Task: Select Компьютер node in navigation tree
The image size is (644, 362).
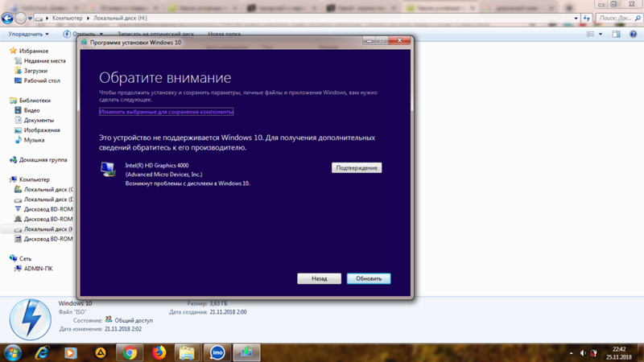Action: point(30,179)
